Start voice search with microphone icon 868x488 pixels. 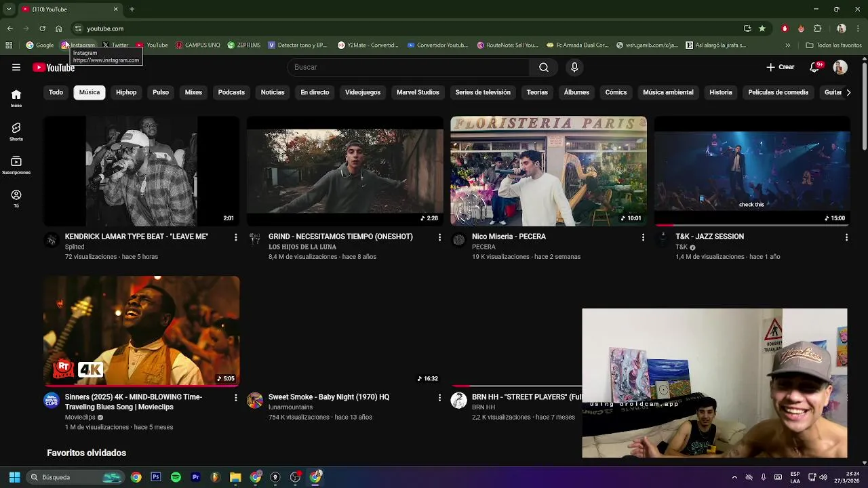pyautogui.click(x=574, y=67)
